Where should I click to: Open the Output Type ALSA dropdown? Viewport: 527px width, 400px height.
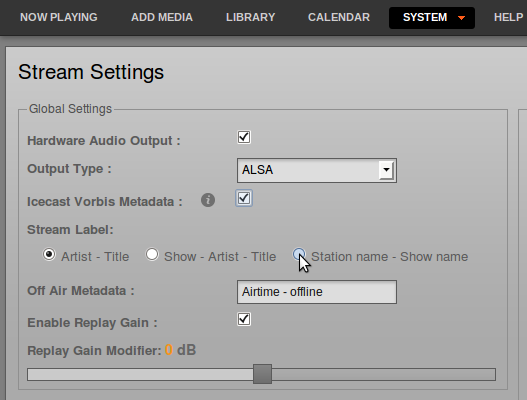point(317,170)
